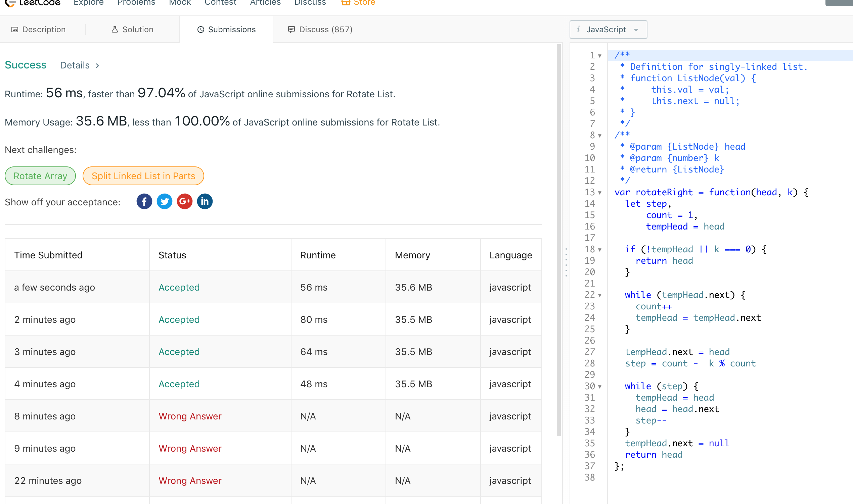Share acceptance on Facebook icon
Viewport: 853px width, 504px height.
tap(144, 202)
